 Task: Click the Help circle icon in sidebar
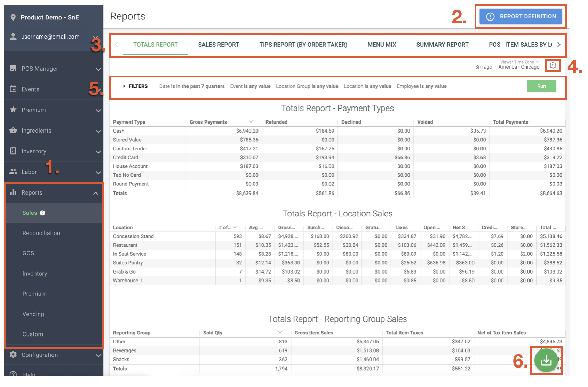13,374
